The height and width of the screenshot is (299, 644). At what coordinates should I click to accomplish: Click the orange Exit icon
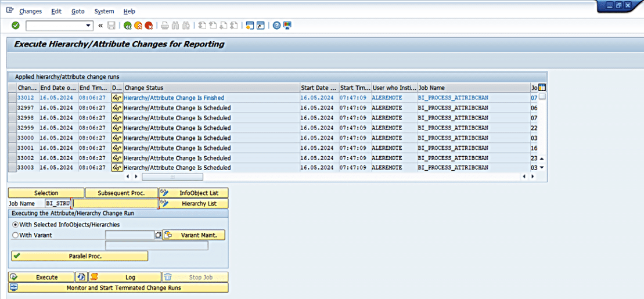138,26
